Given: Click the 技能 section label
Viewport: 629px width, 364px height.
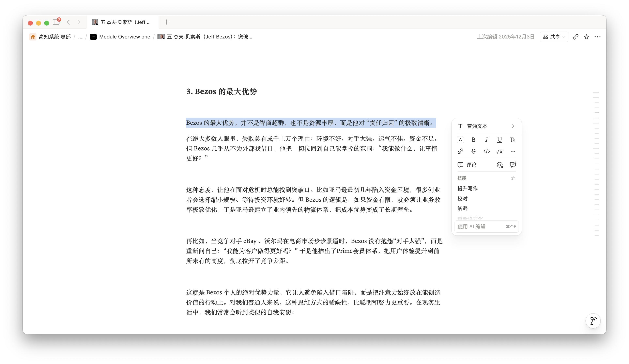Looking at the screenshot, I should tap(462, 178).
